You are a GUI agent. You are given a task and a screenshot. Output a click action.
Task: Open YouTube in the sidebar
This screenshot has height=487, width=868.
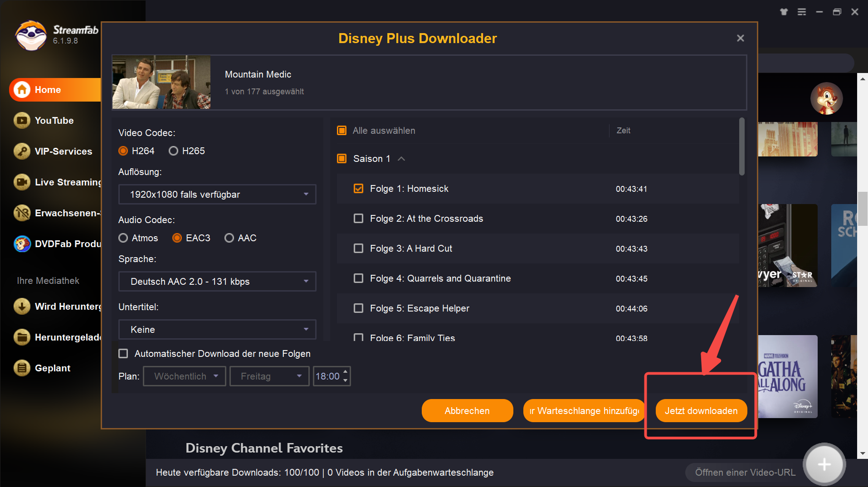point(54,121)
